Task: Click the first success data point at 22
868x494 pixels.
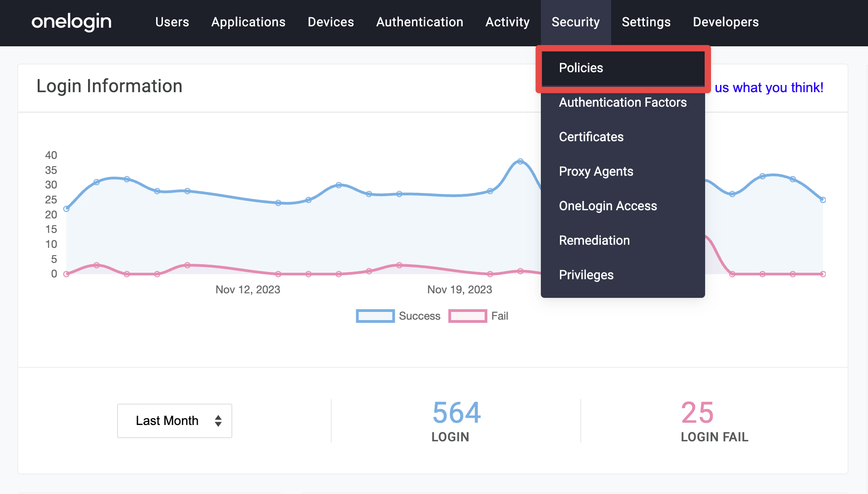Action: pyautogui.click(x=66, y=209)
